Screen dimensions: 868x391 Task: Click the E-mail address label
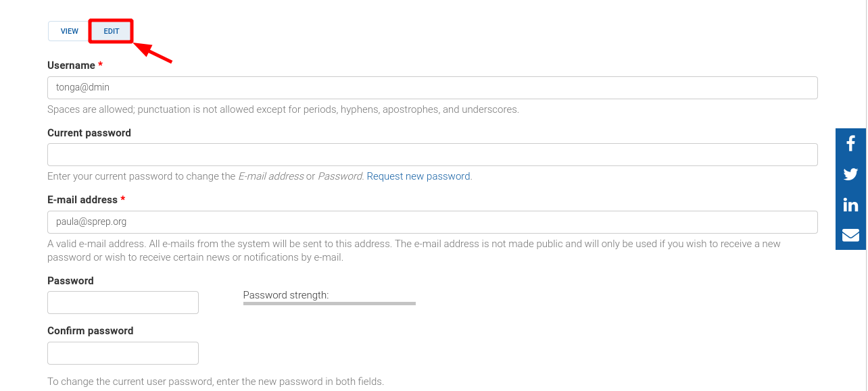(82, 200)
